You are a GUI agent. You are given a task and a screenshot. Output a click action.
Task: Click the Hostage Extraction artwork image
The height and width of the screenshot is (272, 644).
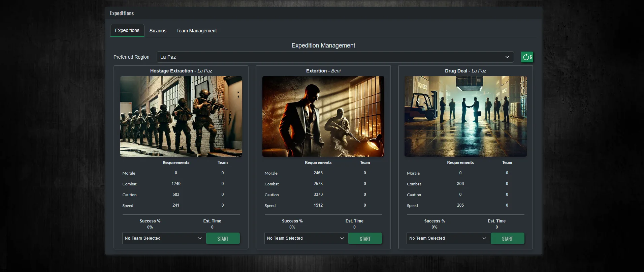tap(181, 116)
